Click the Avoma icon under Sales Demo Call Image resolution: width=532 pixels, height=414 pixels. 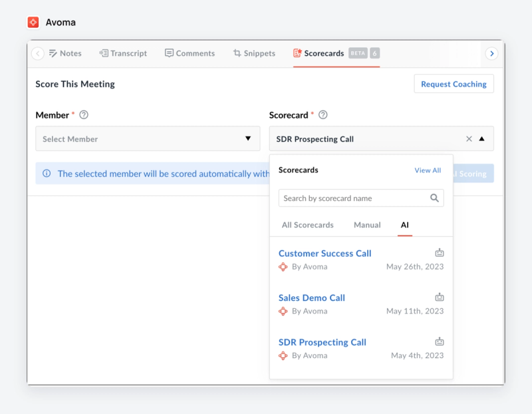click(283, 311)
